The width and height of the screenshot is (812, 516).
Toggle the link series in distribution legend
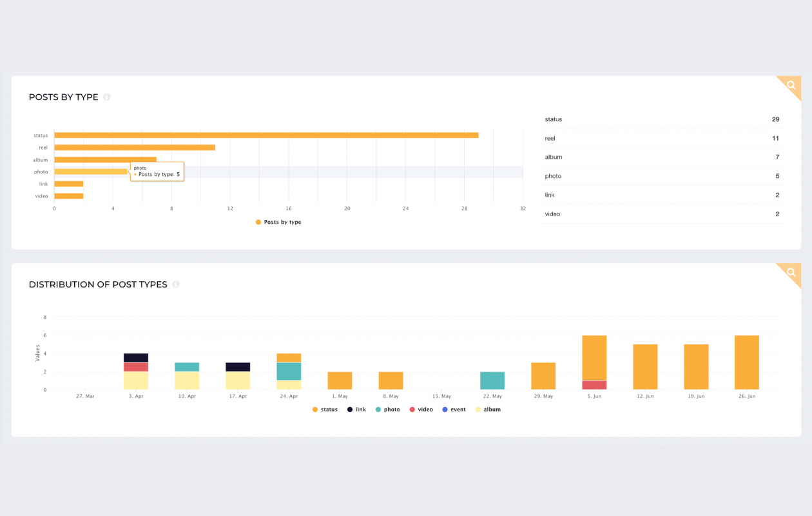356,410
